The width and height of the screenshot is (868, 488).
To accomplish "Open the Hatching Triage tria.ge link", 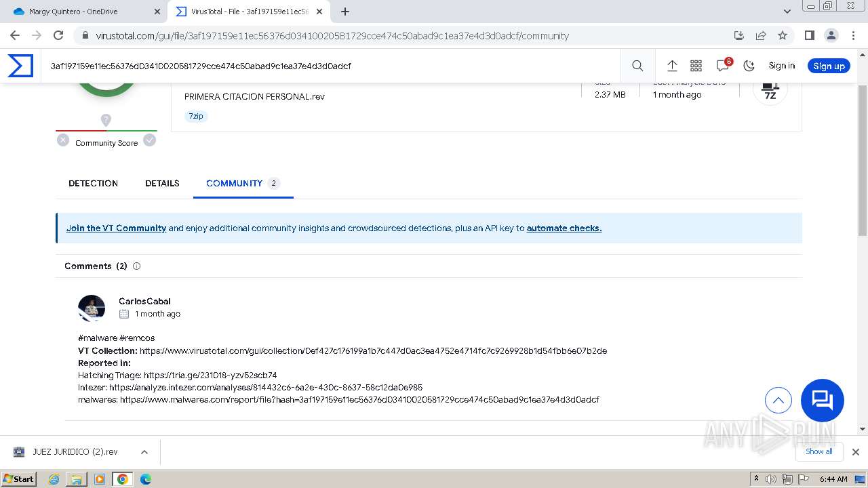I will click(x=210, y=375).
